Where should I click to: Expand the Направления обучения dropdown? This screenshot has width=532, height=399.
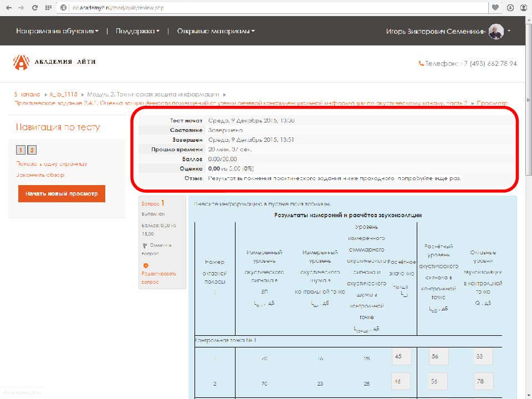click(57, 32)
